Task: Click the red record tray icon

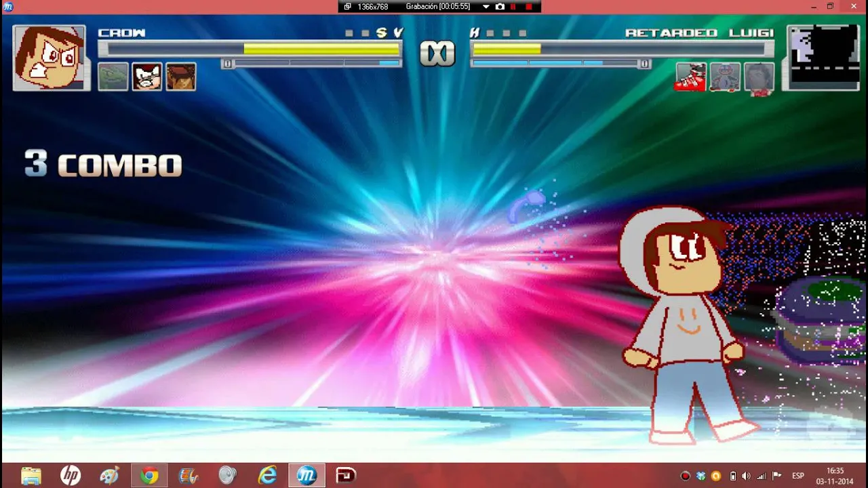Action: 686,476
